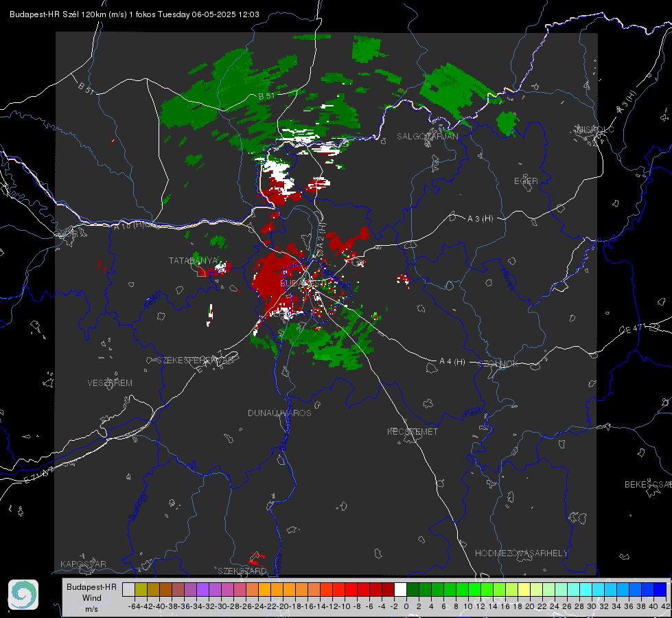Click the BEKESCSABA label at the right edge
This screenshot has height=618, width=672.
tap(648, 484)
